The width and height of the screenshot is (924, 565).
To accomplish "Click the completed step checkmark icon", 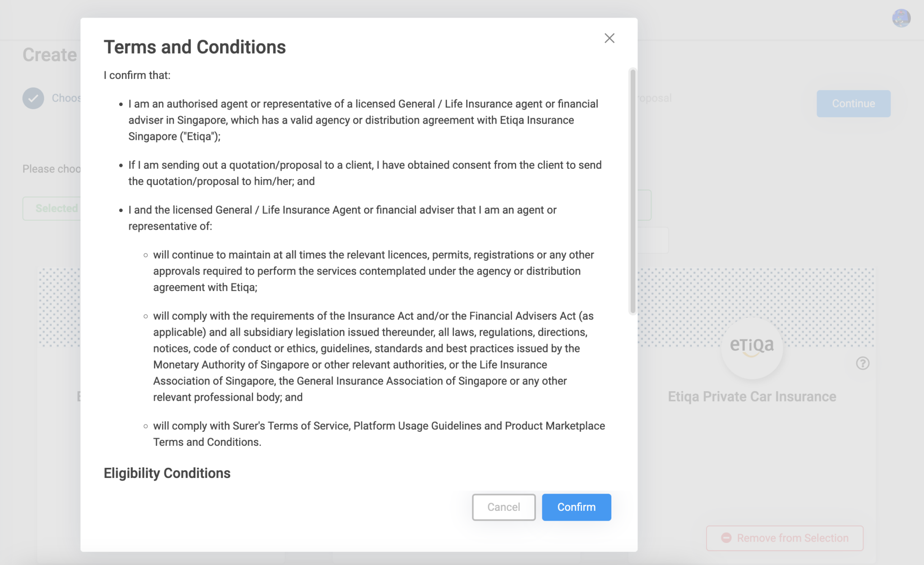I will coord(33,98).
